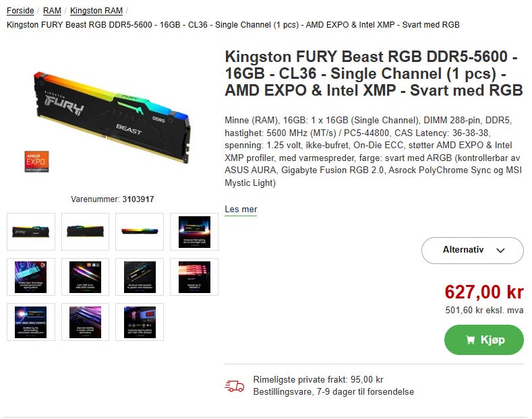Select third thumbnail showing RGB top view

[140, 232]
